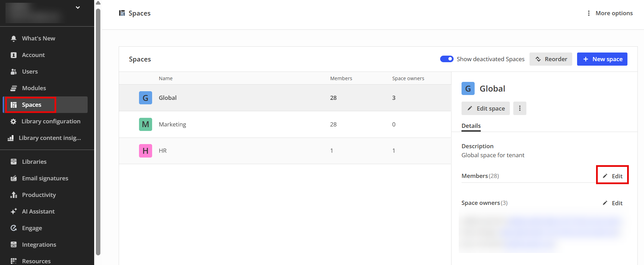Click the Email signatures icon
The image size is (644, 265).
(x=14, y=178)
